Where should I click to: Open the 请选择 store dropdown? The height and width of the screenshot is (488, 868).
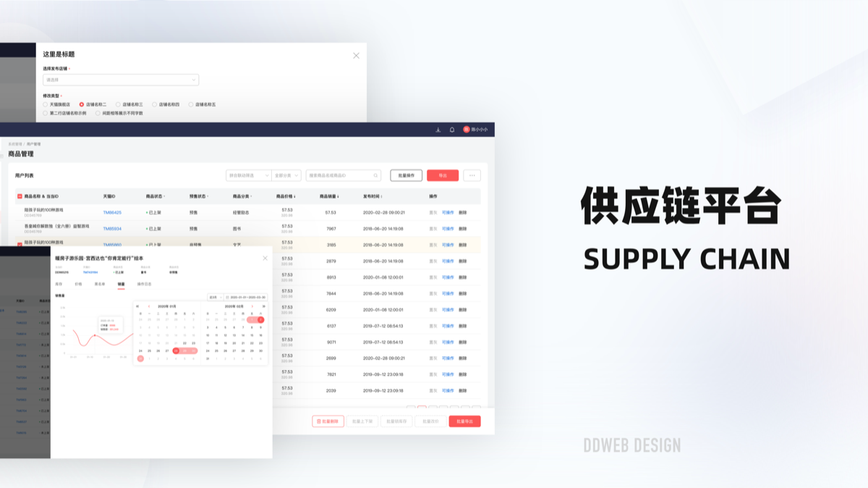tap(121, 80)
